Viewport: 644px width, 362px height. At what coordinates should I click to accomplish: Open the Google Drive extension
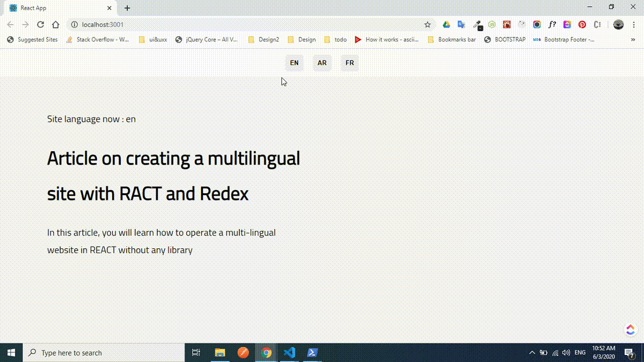pos(446,25)
